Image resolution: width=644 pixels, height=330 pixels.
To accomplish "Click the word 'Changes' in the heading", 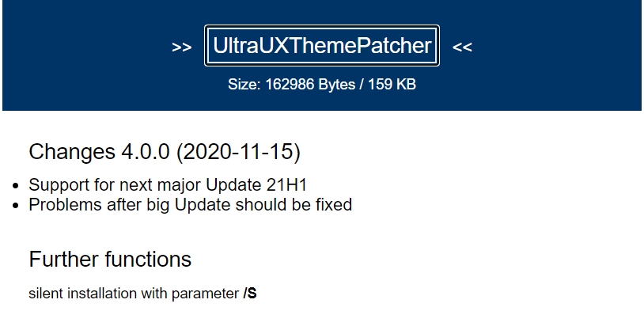I will coord(72,151).
